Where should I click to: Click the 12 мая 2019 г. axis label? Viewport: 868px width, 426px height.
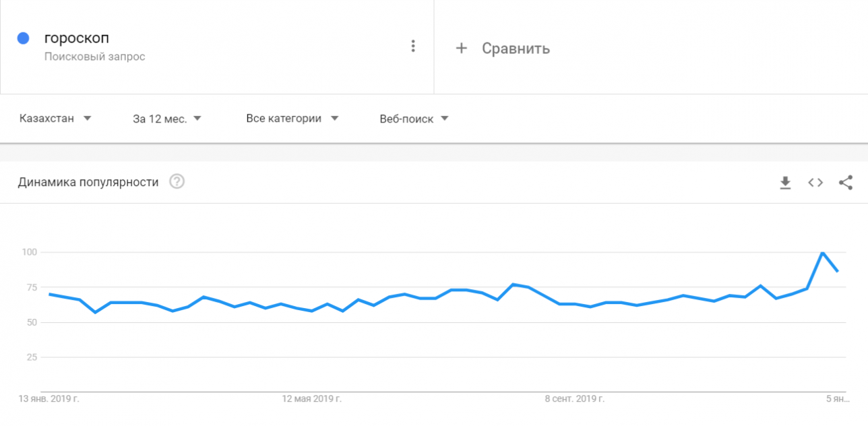tap(311, 398)
